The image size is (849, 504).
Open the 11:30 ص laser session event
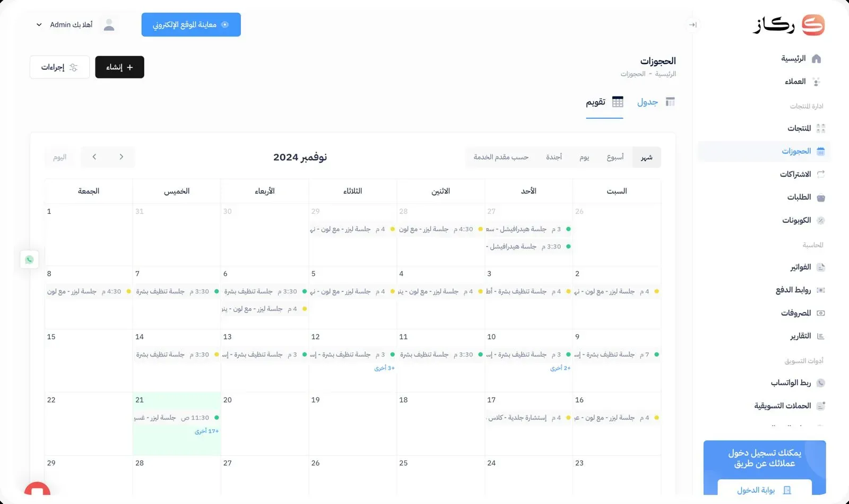coord(177,418)
